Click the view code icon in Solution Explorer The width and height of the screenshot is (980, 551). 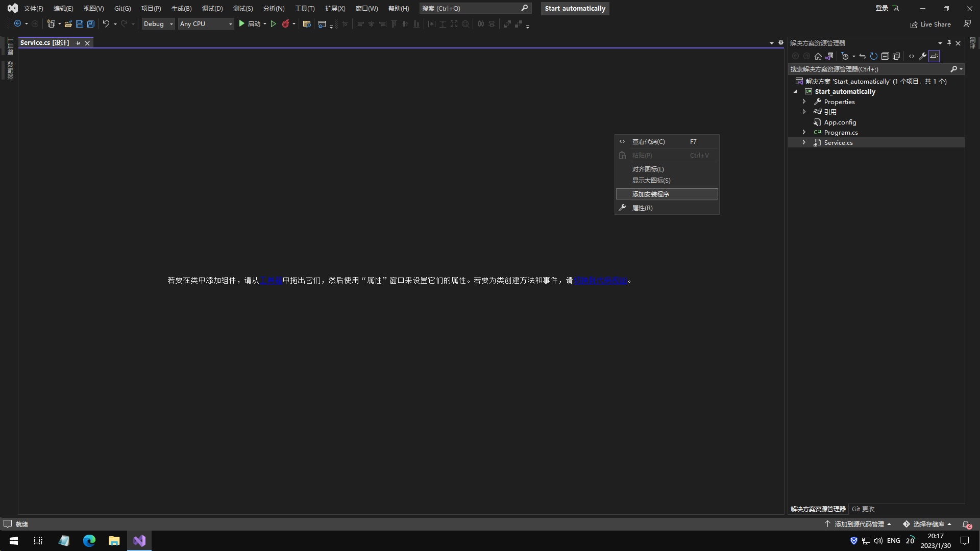click(x=912, y=56)
